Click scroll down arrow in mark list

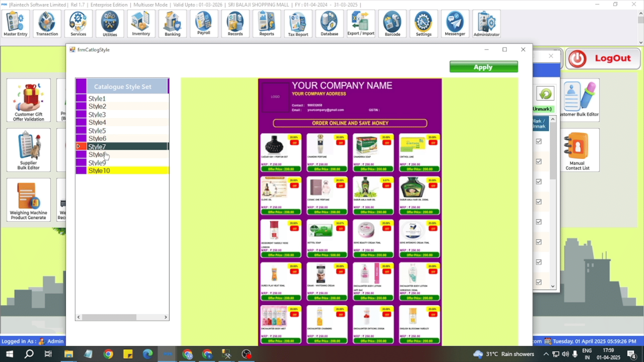pyautogui.click(x=553, y=286)
